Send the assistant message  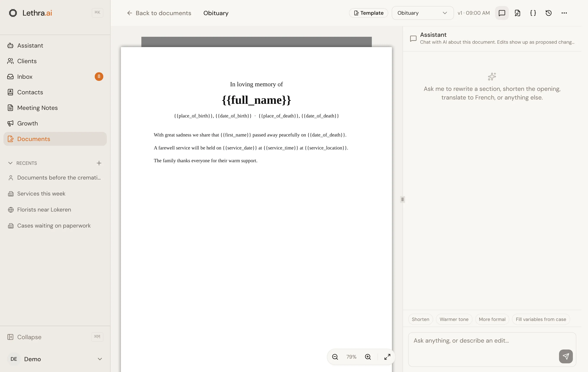[x=566, y=356]
